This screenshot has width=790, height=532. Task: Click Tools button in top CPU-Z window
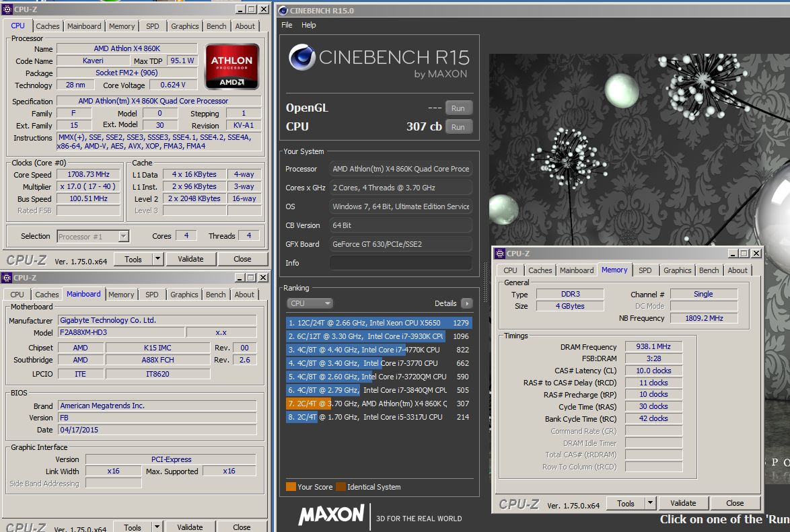(x=133, y=259)
